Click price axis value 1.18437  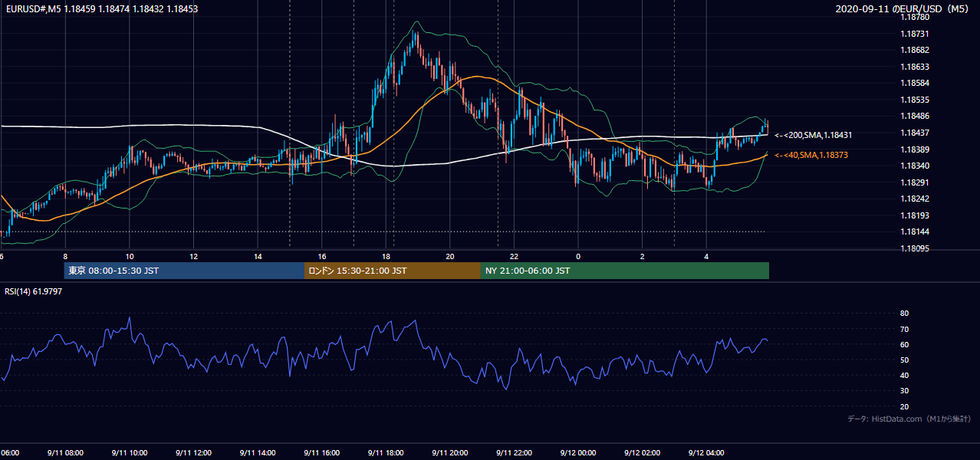(x=914, y=133)
